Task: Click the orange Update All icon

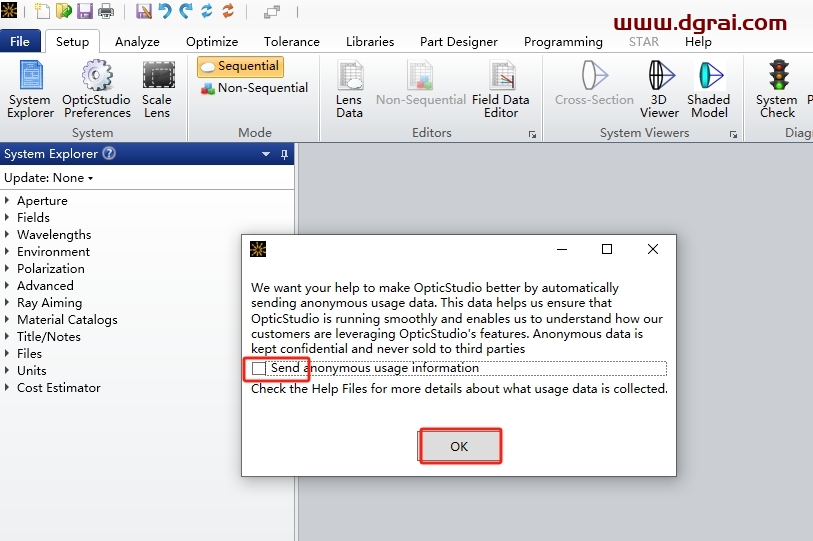Action: (228, 11)
